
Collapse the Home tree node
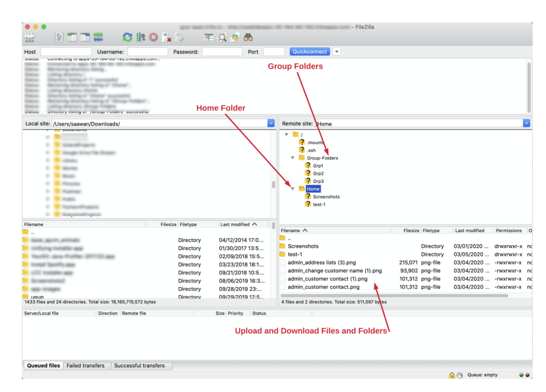[292, 189]
